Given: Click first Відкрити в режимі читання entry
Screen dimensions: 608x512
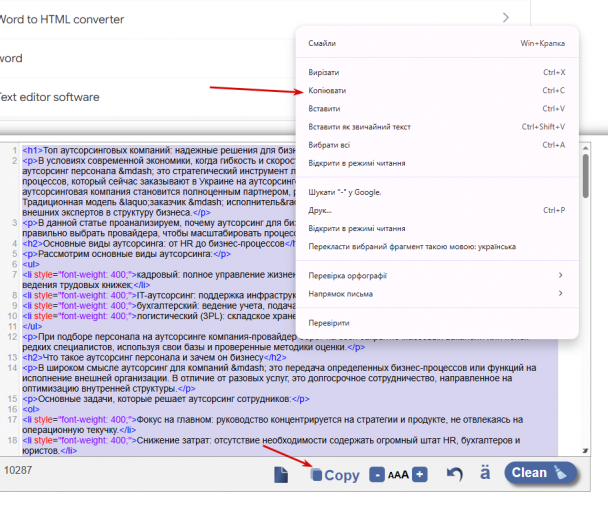Looking at the screenshot, I should coord(437,163).
